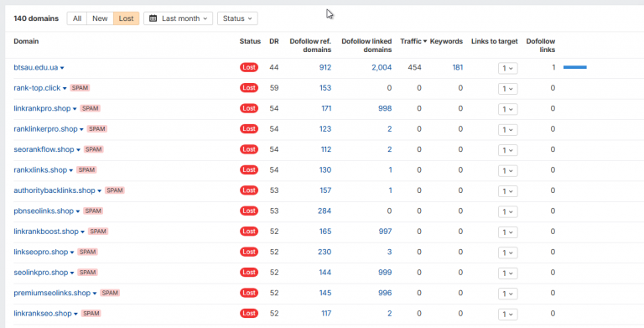Sort by the DR column header
The width and height of the screenshot is (644, 328).
click(x=274, y=41)
